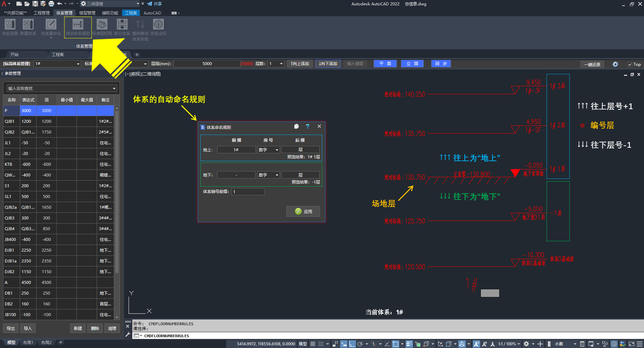Toggle ortho mode in status bar
The width and height of the screenshot is (644, 348).
(352, 344)
